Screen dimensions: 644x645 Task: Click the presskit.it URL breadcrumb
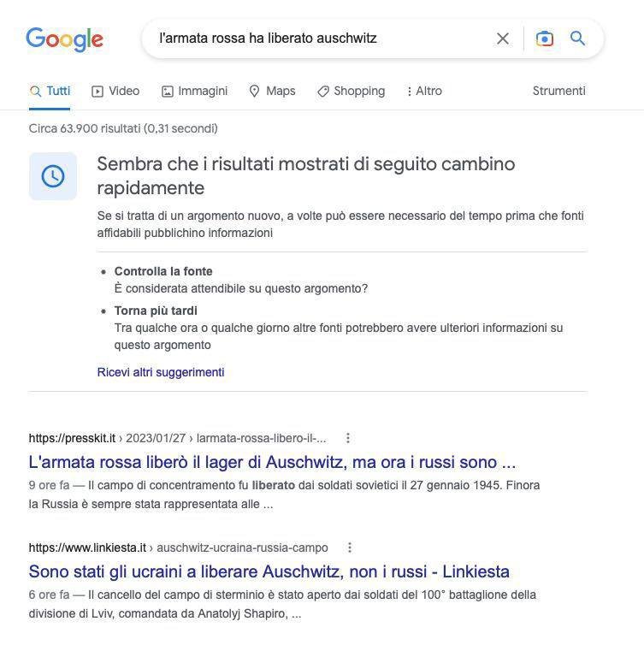177,438
